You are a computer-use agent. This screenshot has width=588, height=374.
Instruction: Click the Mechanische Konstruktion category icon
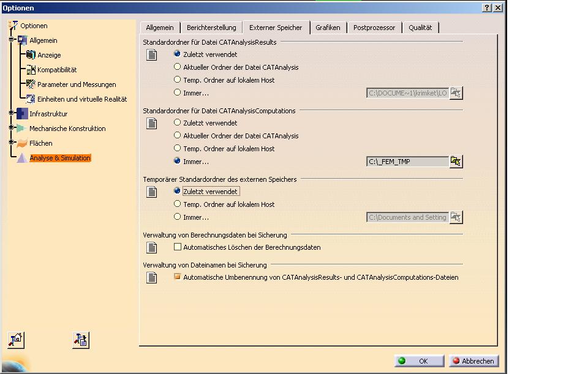pyautogui.click(x=22, y=128)
